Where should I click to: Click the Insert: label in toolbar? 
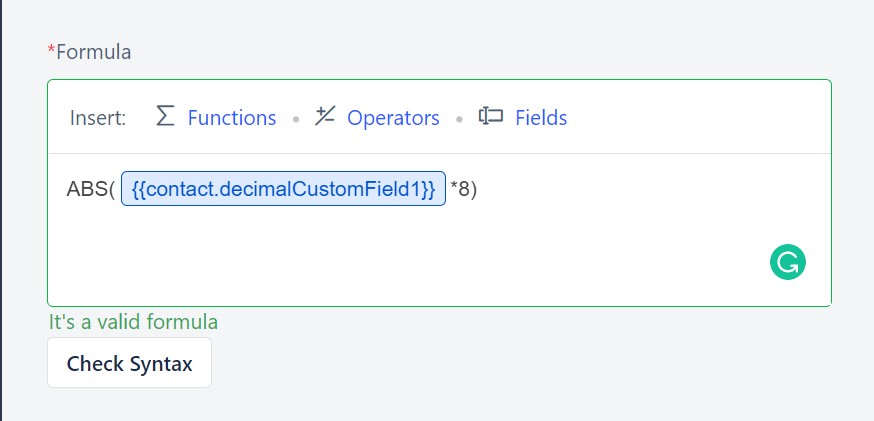[98, 118]
